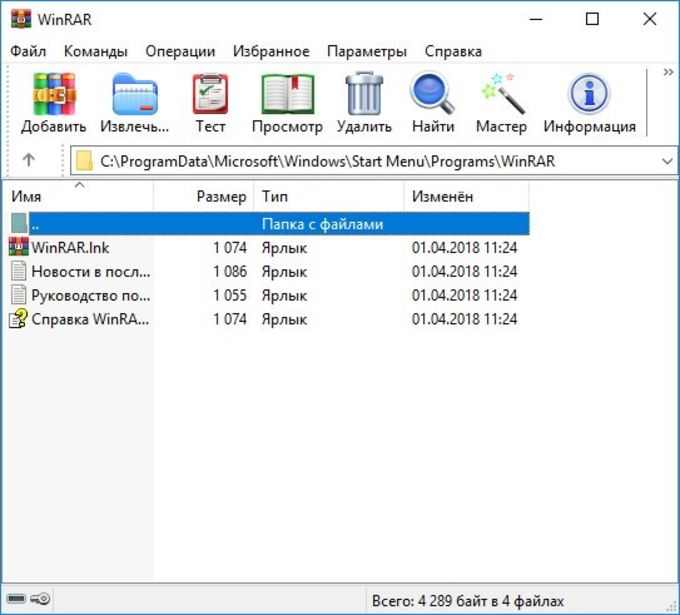Select the parent folder '..' row
The image size is (680, 615).
click(269, 224)
